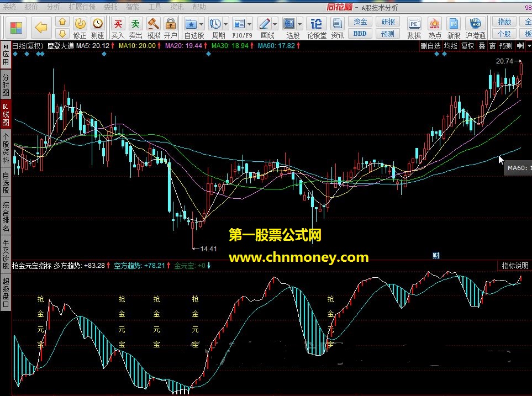Switch to the K线图 sidebar tab
Image resolution: width=532 pixels, height=396 pixels.
click(6, 114)
